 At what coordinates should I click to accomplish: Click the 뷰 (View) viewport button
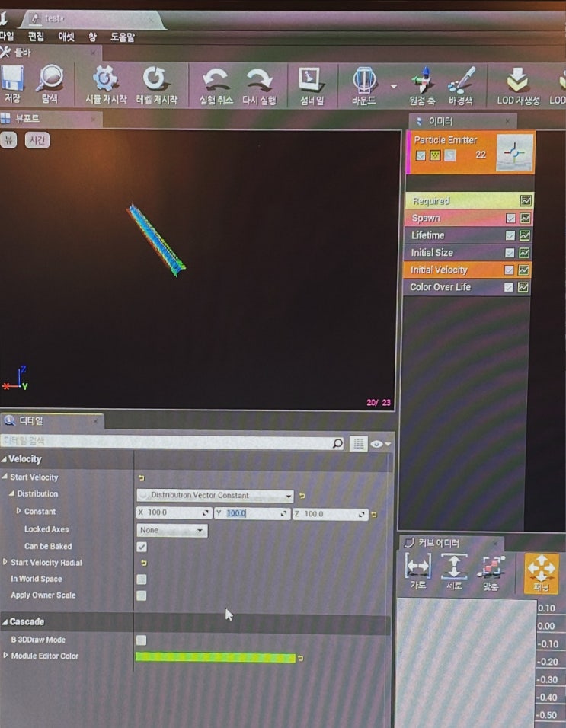tap(8, 140)
